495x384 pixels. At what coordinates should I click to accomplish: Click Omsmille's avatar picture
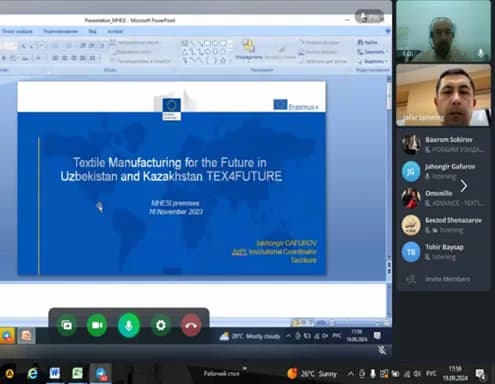[x=411, y=198]
